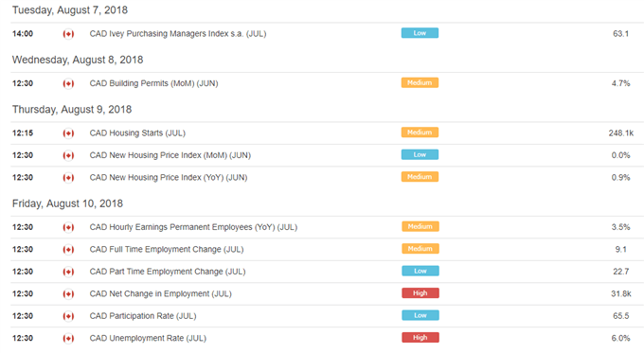Select CAD New Housing Price Index (MoM) event
Image resolution: width=644 pixels, height=353 pixels.
click(x=170, y=155)
